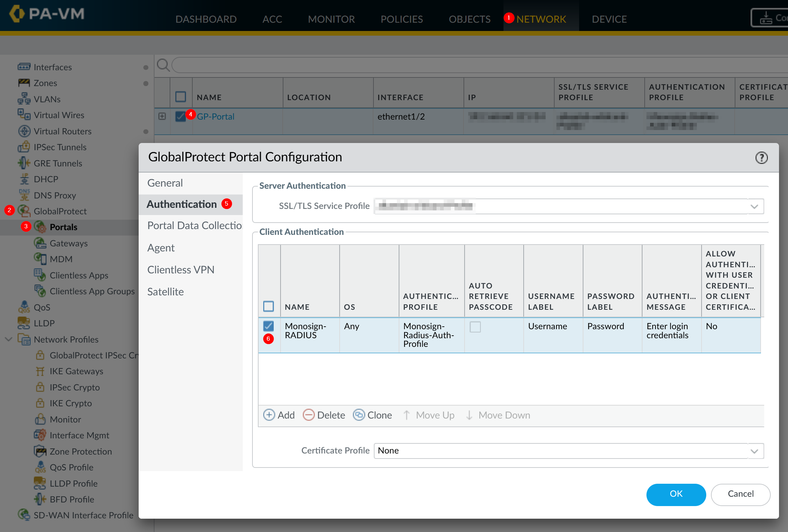
Task: Click the Clone icon
Action: point(359,415)
